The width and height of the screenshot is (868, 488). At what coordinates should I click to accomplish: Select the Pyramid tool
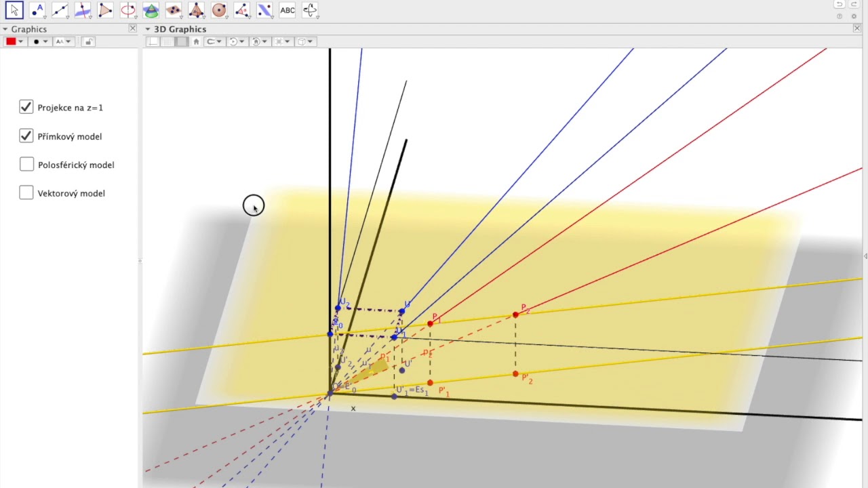click(x=196, y=10)
